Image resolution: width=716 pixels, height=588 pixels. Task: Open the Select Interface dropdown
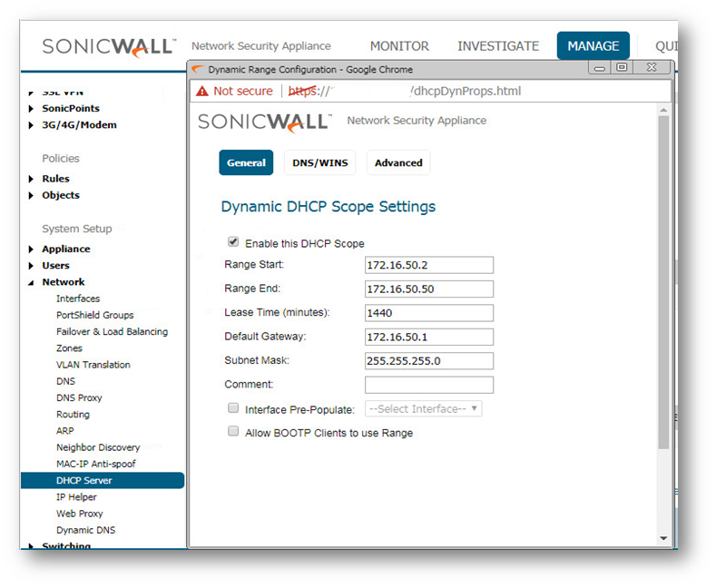[423, 409]
